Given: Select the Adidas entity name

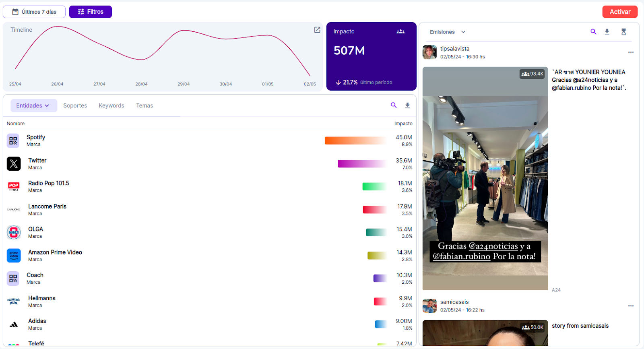Looking at the screenshot, I should point(37,321).
